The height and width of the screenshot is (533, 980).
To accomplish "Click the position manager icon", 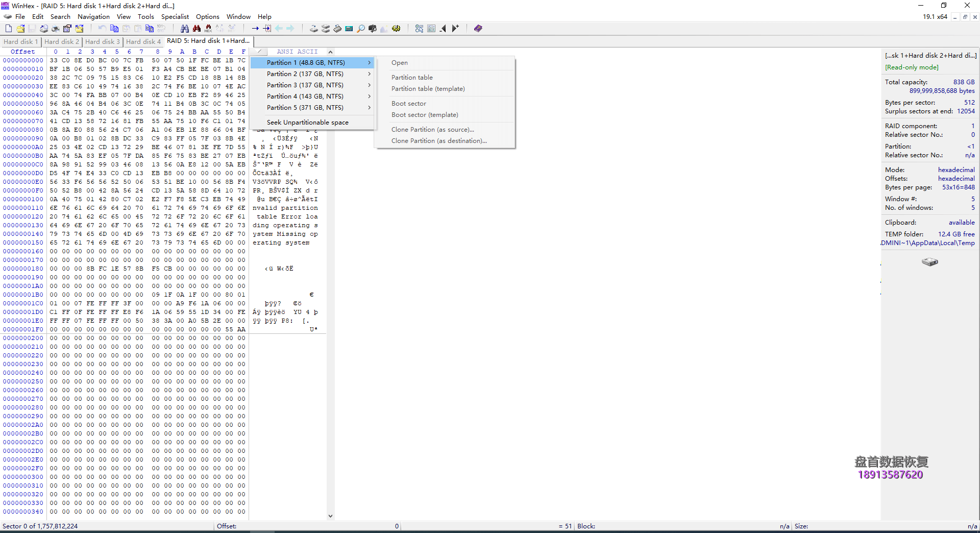I will click(419, 29).
